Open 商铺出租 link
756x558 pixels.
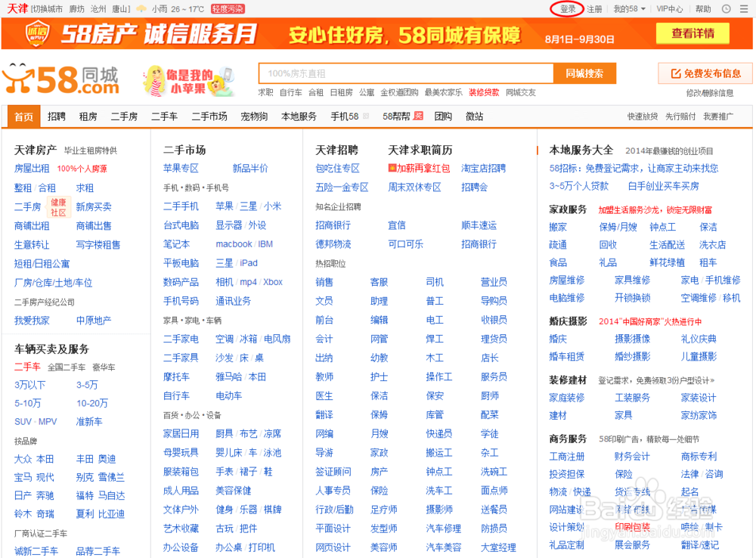pyautogui.click(x=32, y=226)
